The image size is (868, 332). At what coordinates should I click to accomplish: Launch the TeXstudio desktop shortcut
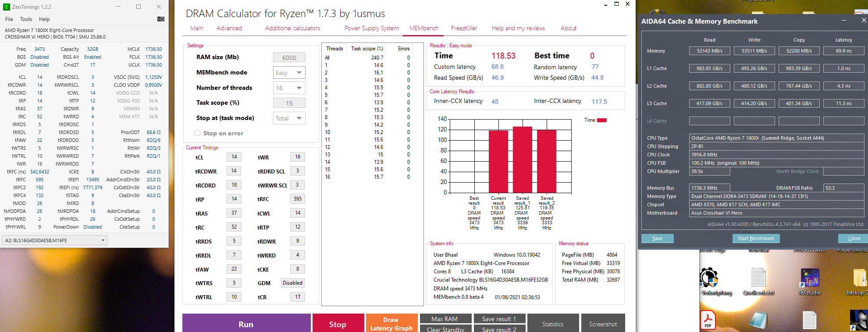809,277
